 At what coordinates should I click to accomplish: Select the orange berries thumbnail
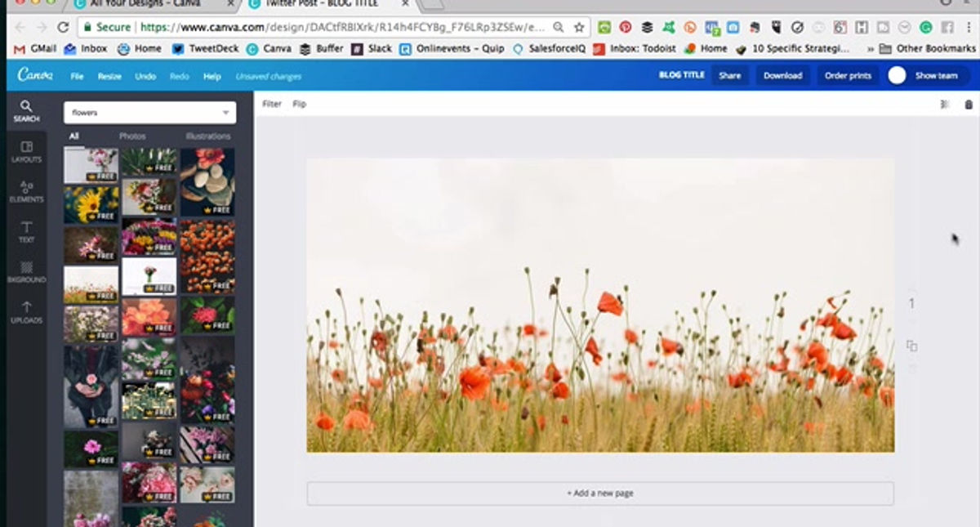[207, 256]
